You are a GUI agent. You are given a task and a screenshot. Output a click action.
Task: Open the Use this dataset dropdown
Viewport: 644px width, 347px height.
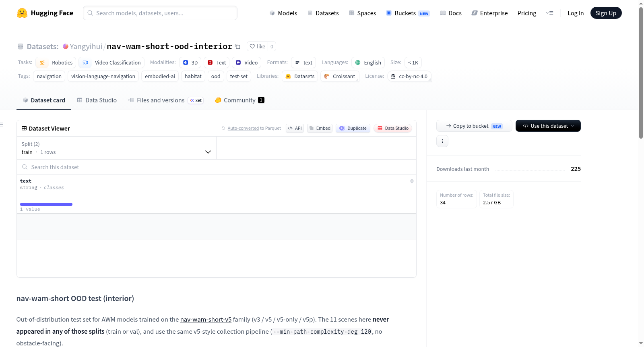click(548, 126)
